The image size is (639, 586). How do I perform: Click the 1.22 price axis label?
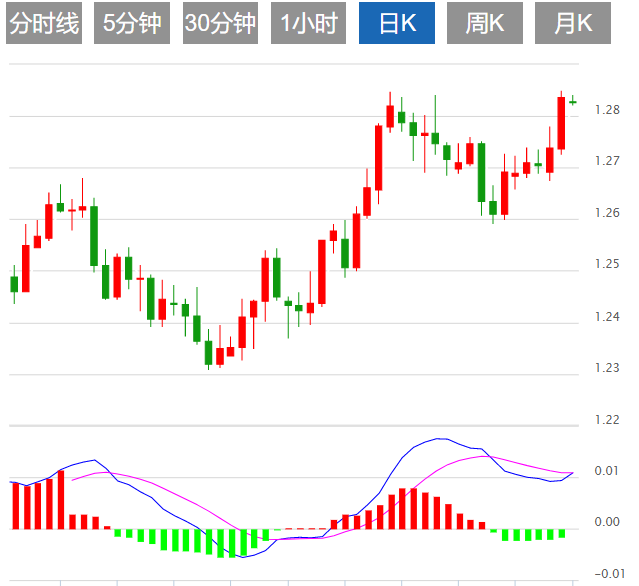pyautogui.click(x=607, y=420)
